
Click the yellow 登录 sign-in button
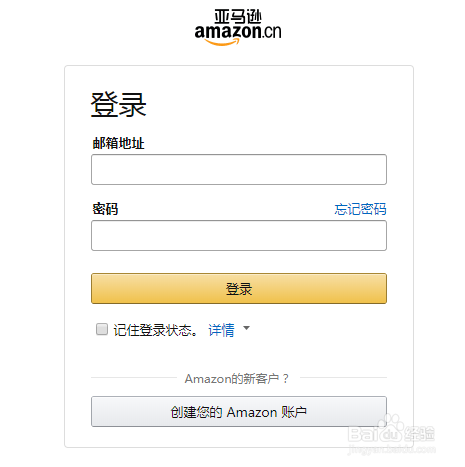tap(239, 288)
